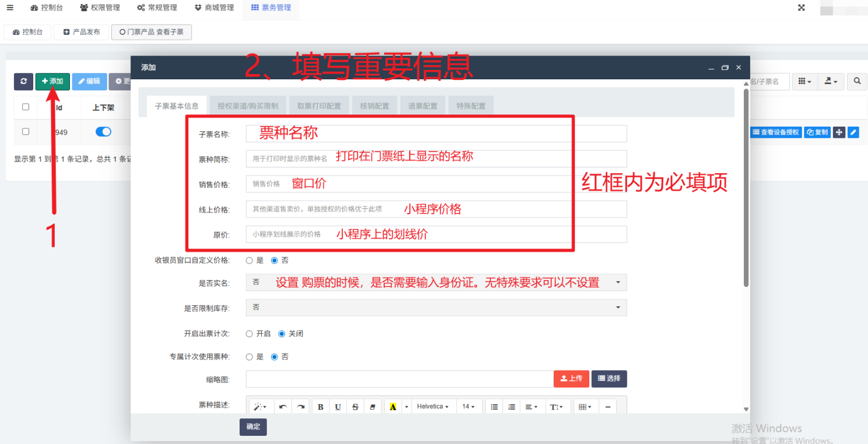Viewport: 868px width, 444px height.
Task: Open the line height dropdown in editor
Action: 557,407
